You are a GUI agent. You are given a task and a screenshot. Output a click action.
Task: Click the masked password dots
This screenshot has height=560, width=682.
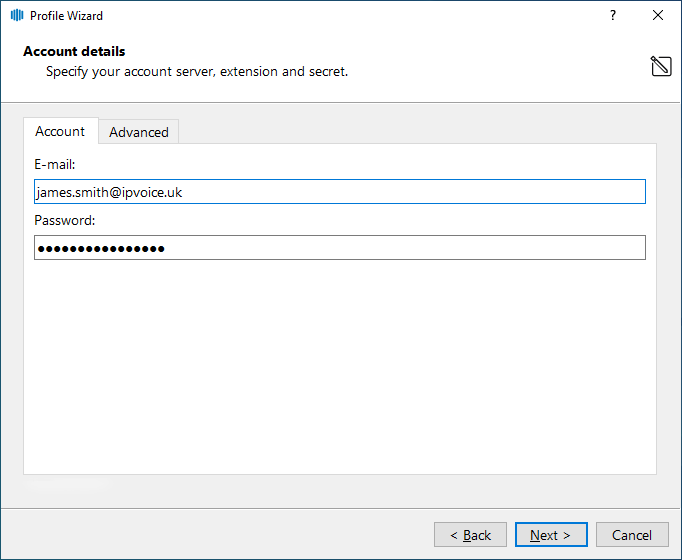(101, 248)
